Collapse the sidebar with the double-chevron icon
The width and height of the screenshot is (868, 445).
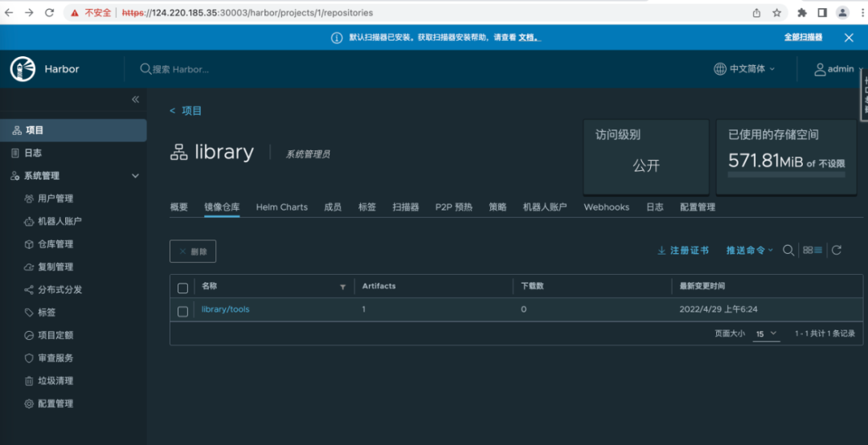[x=135, y=100]
